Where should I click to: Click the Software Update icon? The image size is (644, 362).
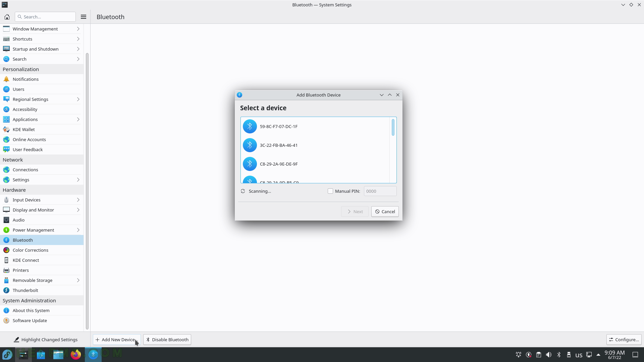(6, 320)
